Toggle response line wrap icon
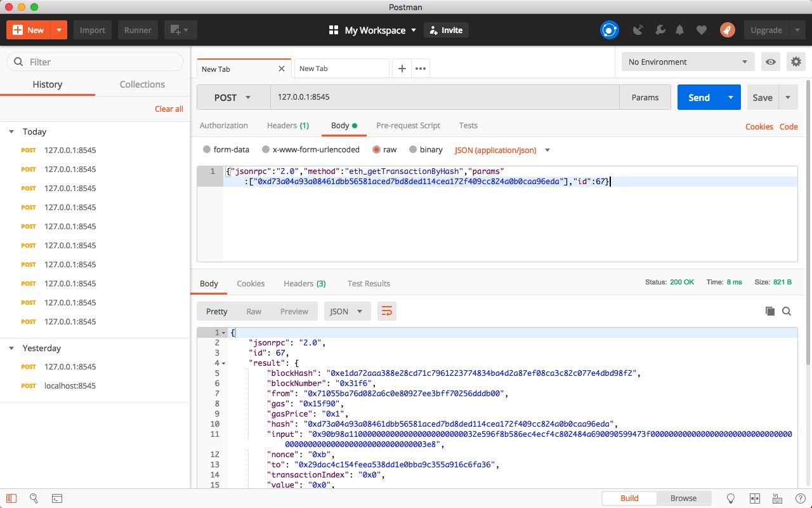 point(386,311)
